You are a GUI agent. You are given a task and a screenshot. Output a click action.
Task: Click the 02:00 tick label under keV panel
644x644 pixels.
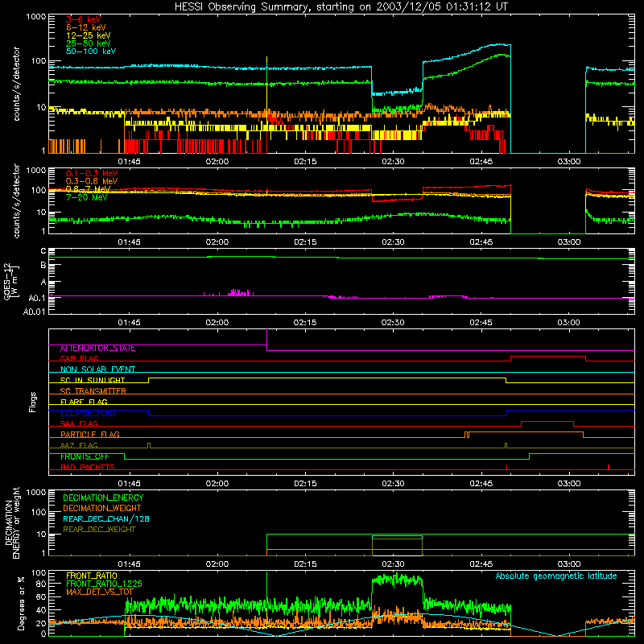217,162
